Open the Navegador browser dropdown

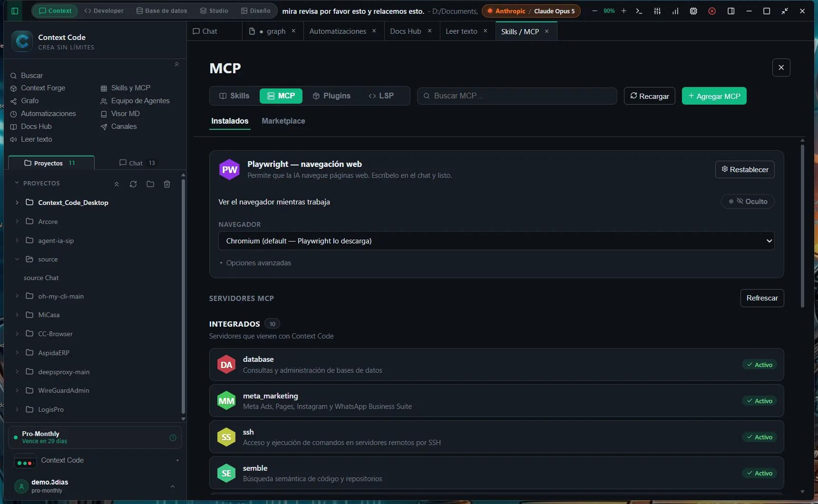[496, 241]
